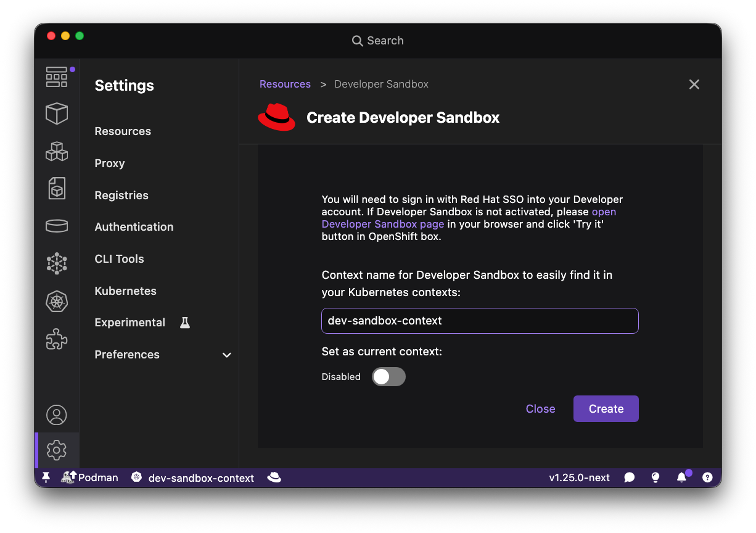
Task: Open the Pods stacked cubes icon
Action: pyautogui.click(x=57, y=151)
